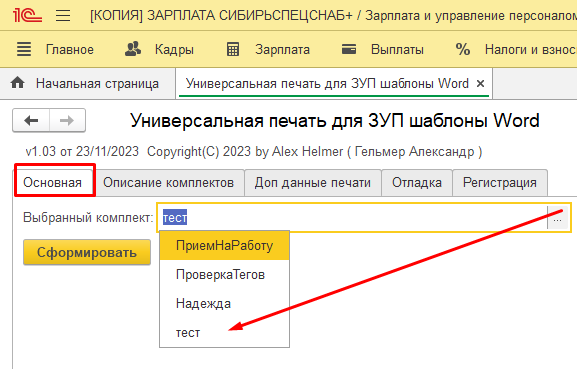Open the Кадры section
The image size is (577, 369).
pyautogui.click(x=174, y=49)
